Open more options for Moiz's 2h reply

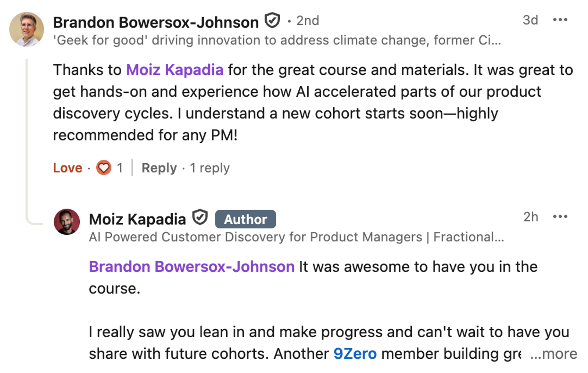(560, 217)
